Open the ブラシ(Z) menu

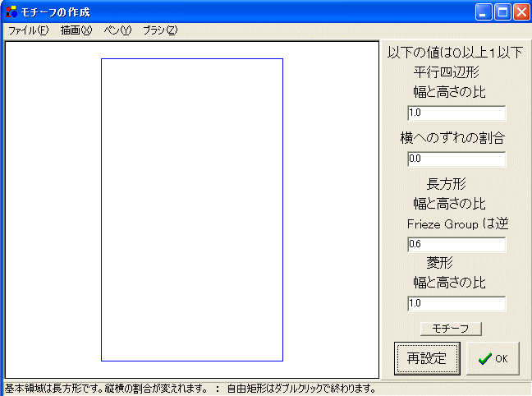[160, 30]
